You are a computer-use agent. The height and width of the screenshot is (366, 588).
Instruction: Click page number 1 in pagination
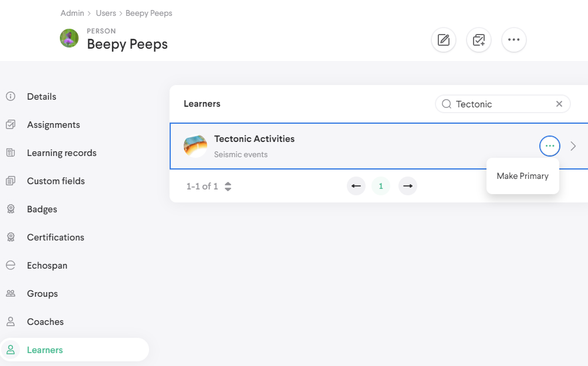coord(381,186)
